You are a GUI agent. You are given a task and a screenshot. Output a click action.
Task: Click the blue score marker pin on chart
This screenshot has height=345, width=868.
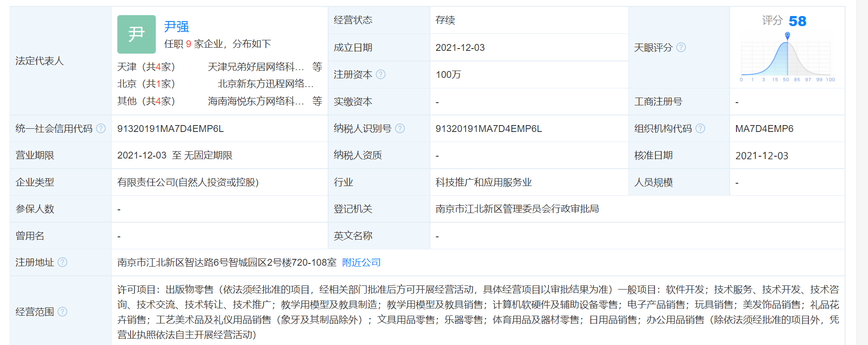[787, 35]
